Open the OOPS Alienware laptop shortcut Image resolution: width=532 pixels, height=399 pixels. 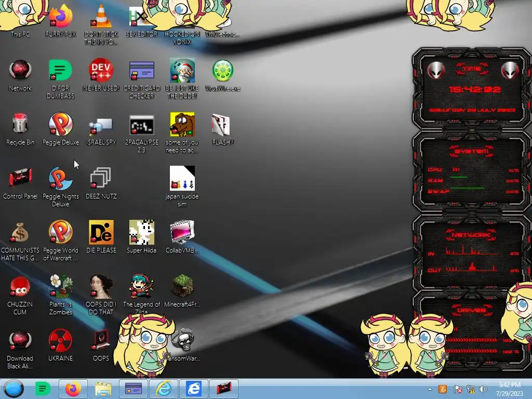[x=101, y=345]
